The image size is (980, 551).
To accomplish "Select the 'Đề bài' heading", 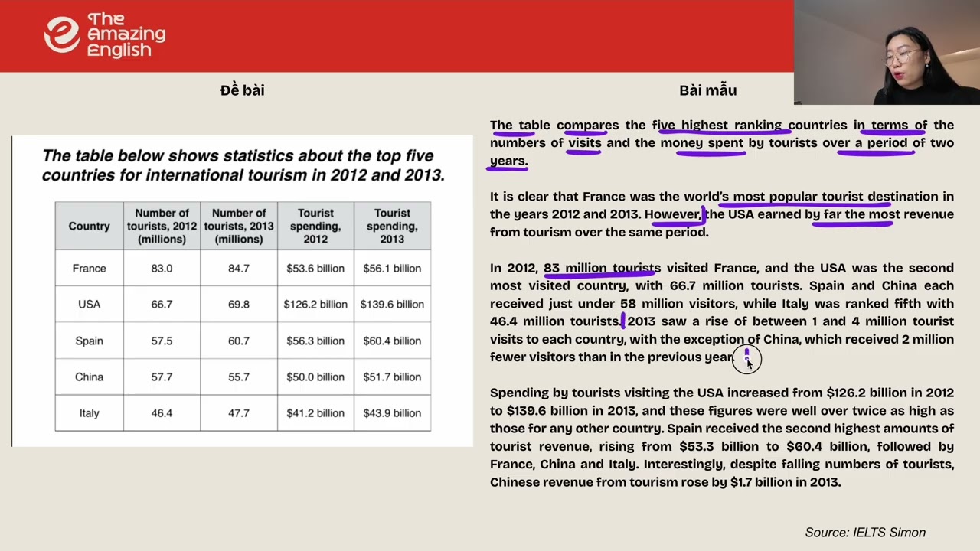I will pos(242,90).
